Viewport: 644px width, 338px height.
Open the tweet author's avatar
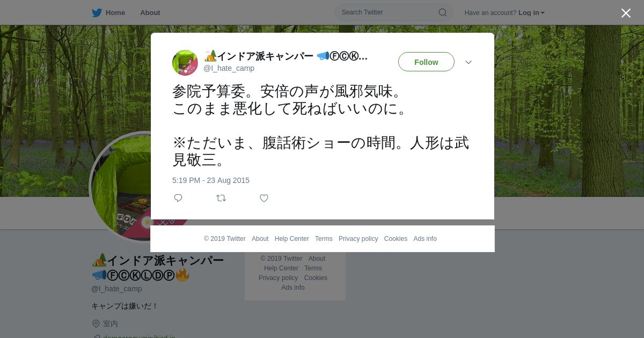pos(185,63)
